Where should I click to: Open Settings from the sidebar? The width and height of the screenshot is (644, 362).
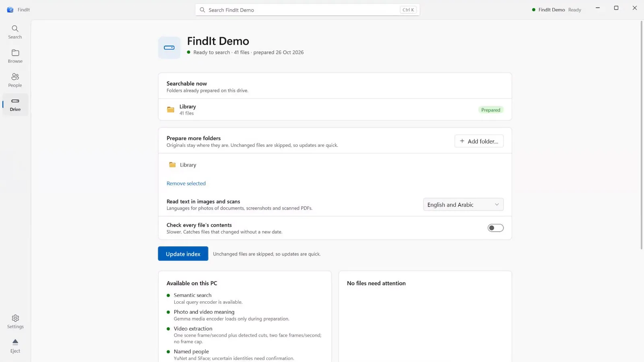tap(15, 321)
